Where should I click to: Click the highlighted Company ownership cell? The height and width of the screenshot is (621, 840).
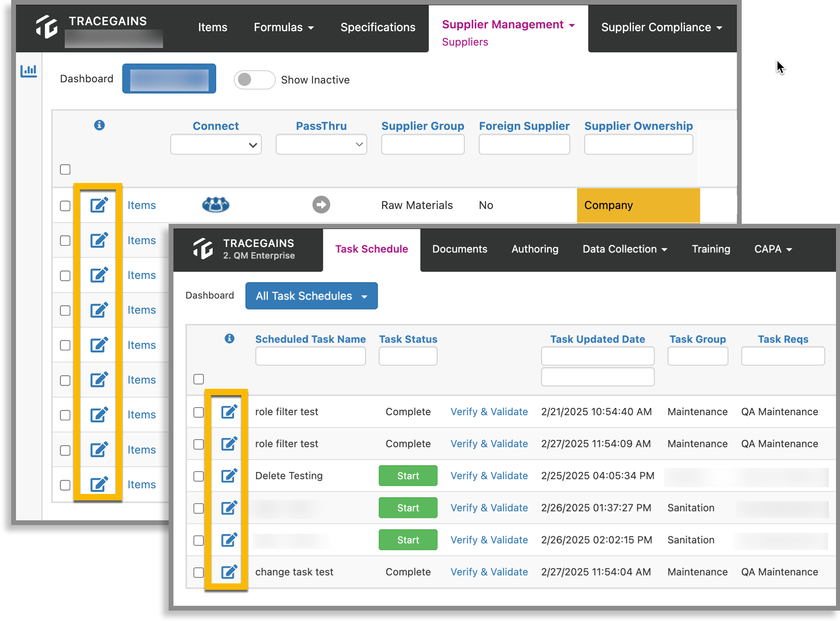coord(639,205)
